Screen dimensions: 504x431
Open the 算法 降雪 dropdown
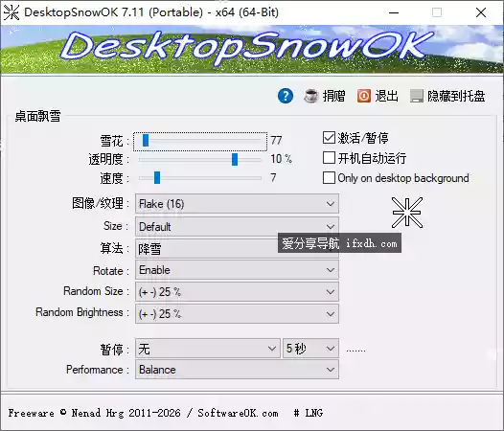pyautogui.click(x=237, y=248)
